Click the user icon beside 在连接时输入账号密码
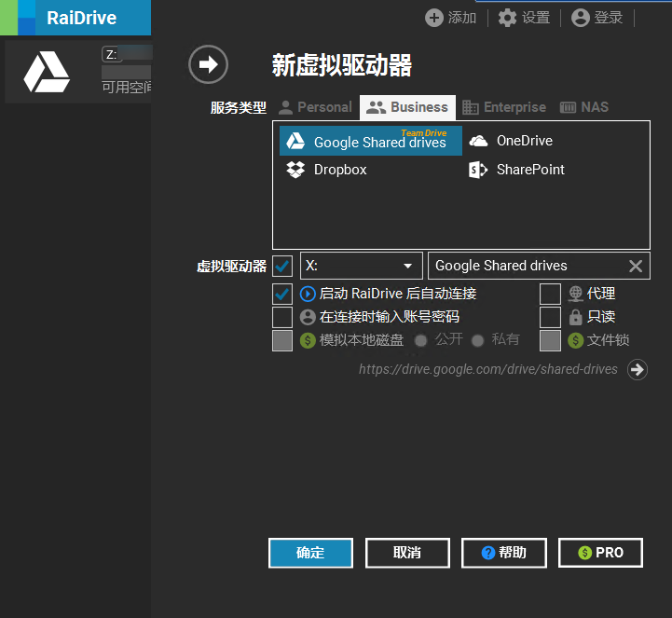 tap(308, 317)
